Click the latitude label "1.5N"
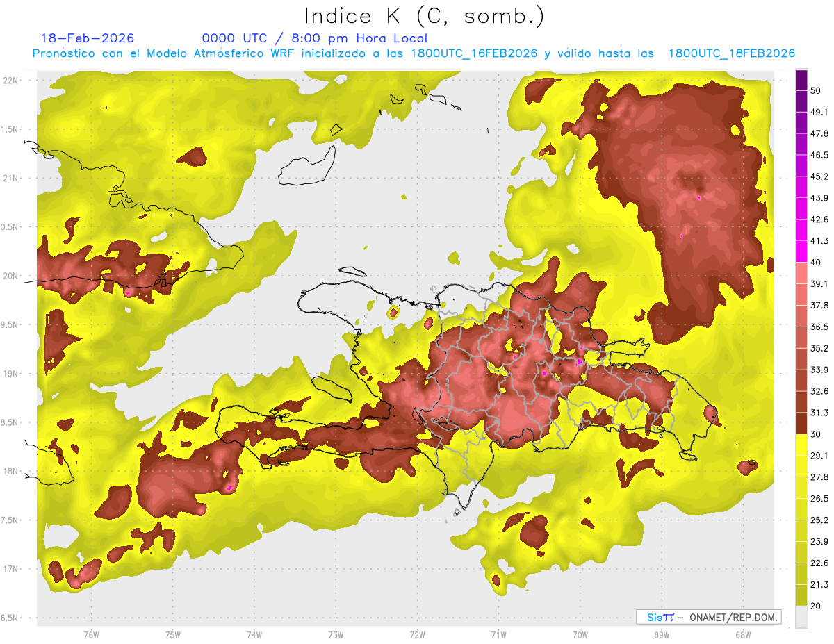Image resolution: width=834 pixels, height=644 pixels. point(10,129)
